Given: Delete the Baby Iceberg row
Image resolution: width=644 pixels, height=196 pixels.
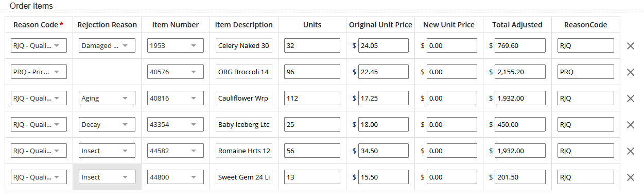Looking at the screenshot, I should 630,125.
